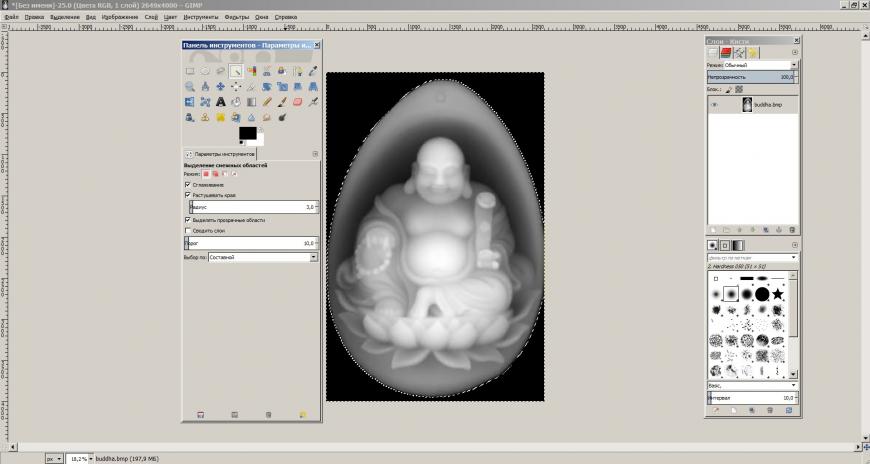Viewport: 870px width, 464px height.
Task: Open the Фильтры menu
Action: (x=237, y=17)
